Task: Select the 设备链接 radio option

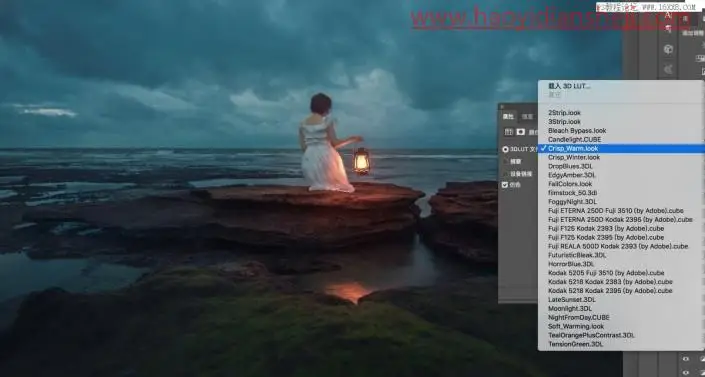Action: pos(505,174)
